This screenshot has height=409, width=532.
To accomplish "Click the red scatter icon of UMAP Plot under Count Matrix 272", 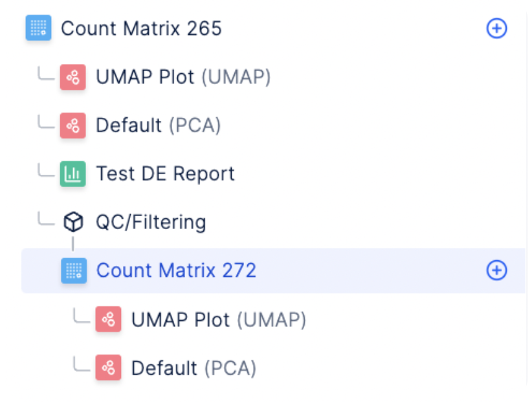I will (108, 319).
